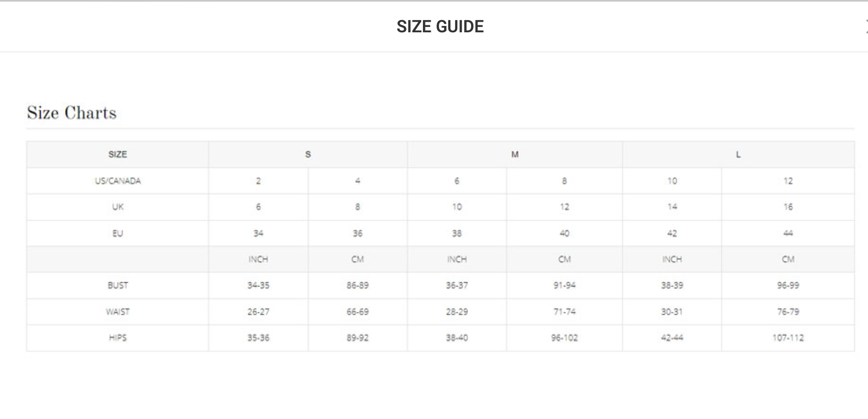Select the SIZE header cell
The image size is (868, 419).
(x=117, y=155)
